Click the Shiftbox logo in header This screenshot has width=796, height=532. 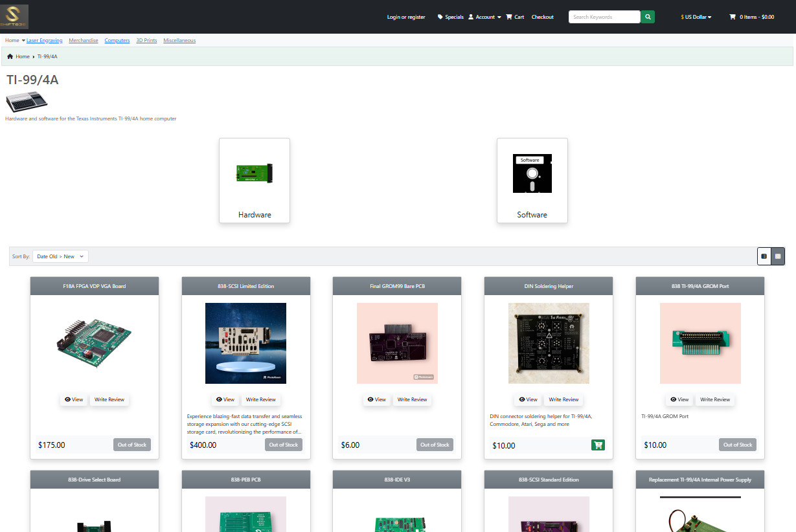tap(15, 17)
